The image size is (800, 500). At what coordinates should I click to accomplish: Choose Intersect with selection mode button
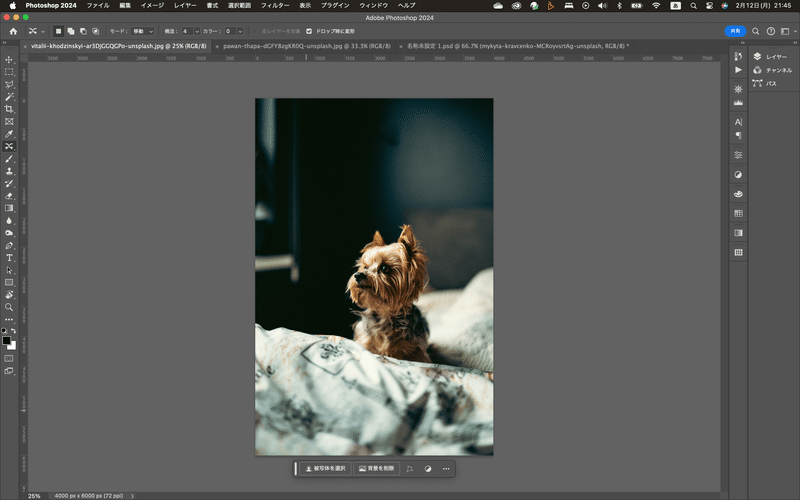click(95, 31)
